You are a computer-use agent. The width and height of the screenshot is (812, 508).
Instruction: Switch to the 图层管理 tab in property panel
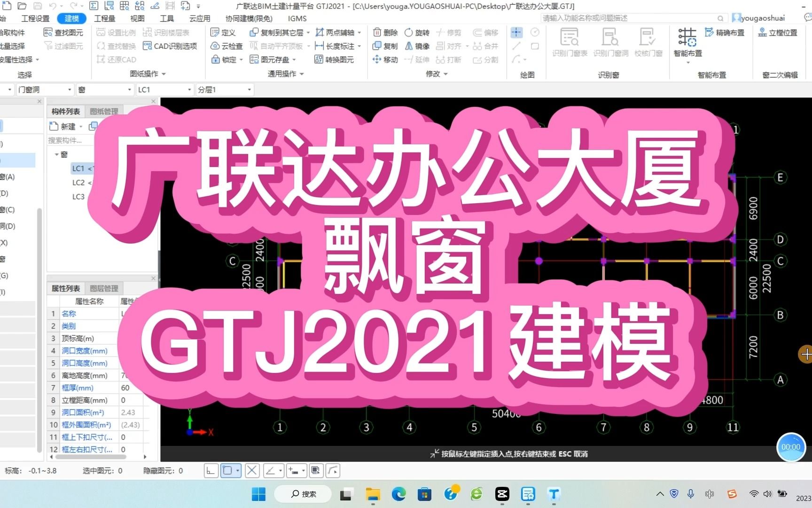click(104, 288)
